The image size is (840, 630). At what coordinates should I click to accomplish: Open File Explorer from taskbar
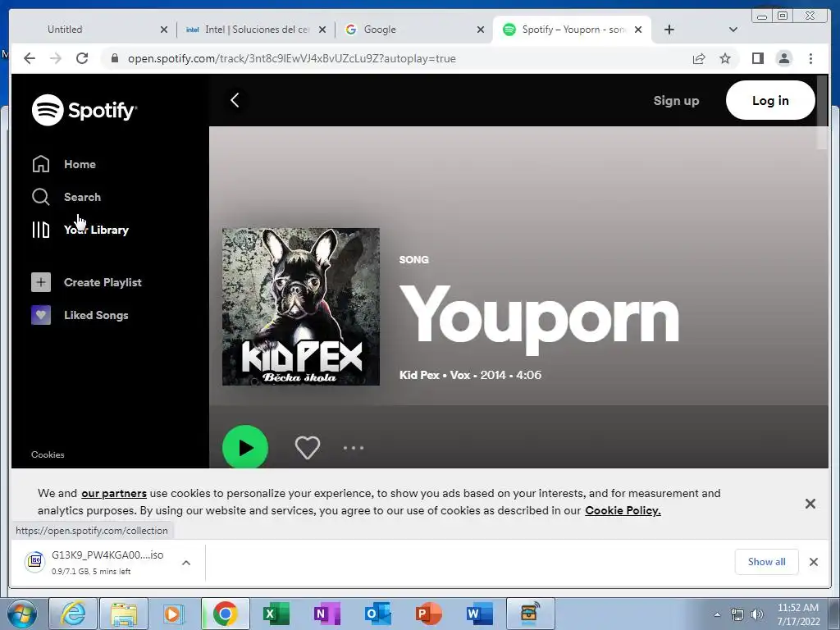click(x=124, y=614)
